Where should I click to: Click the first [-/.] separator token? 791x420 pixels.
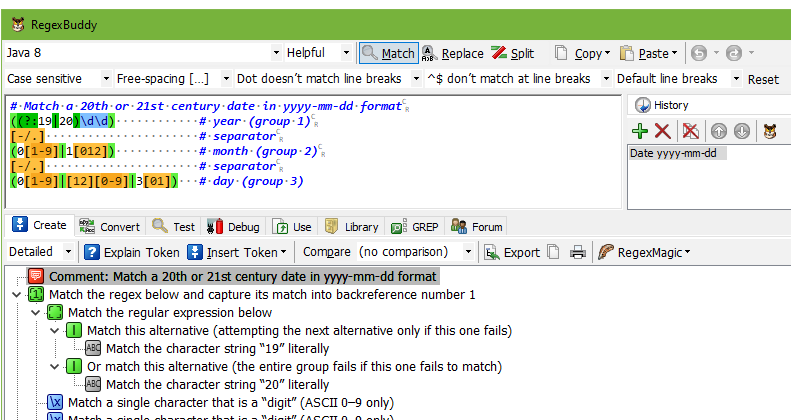click(27, 136)
